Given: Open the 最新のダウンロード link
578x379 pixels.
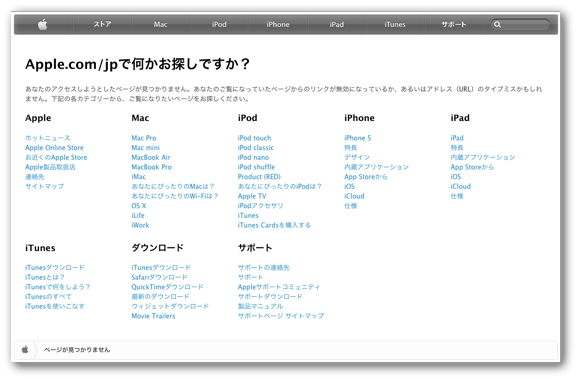Looking at the screenshot, I should pos(160,296).
